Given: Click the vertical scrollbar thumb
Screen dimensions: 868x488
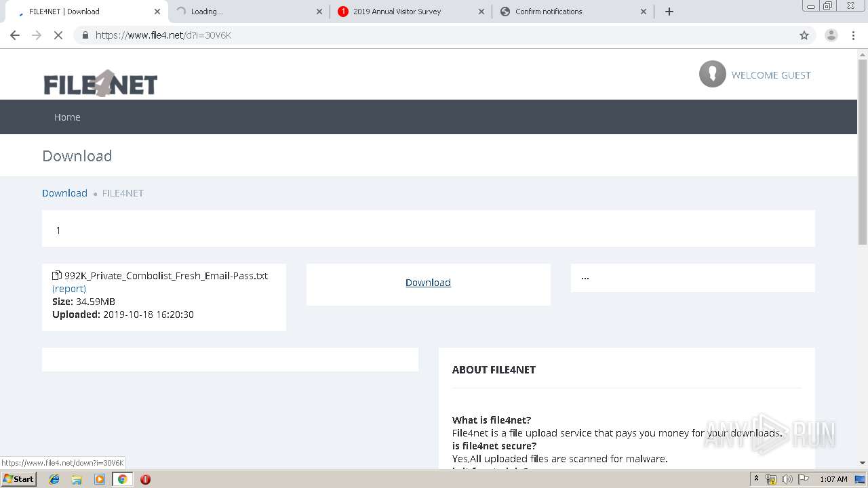Looking at the screenshot, I should 863,152.
